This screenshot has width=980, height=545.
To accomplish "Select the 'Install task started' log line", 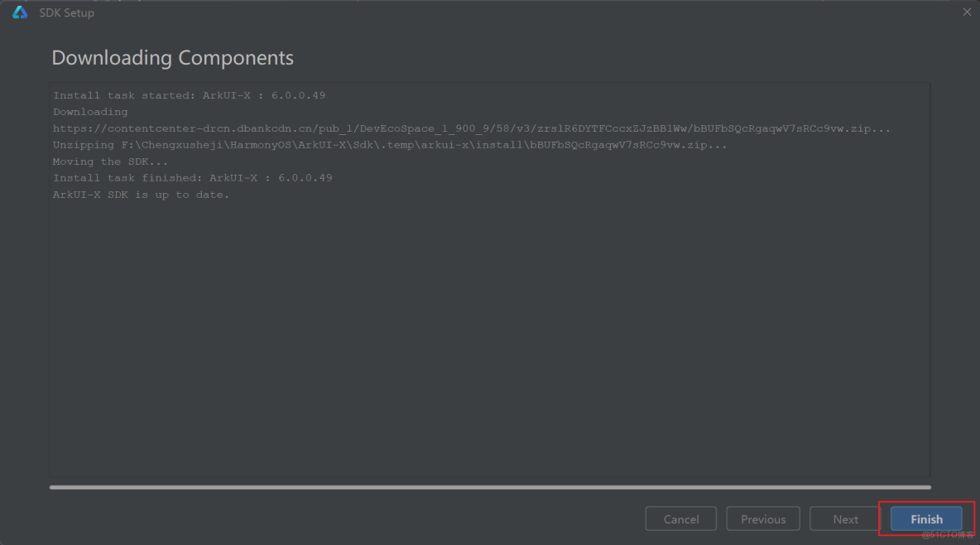I will pyautogui.click(x=190, y=95).
